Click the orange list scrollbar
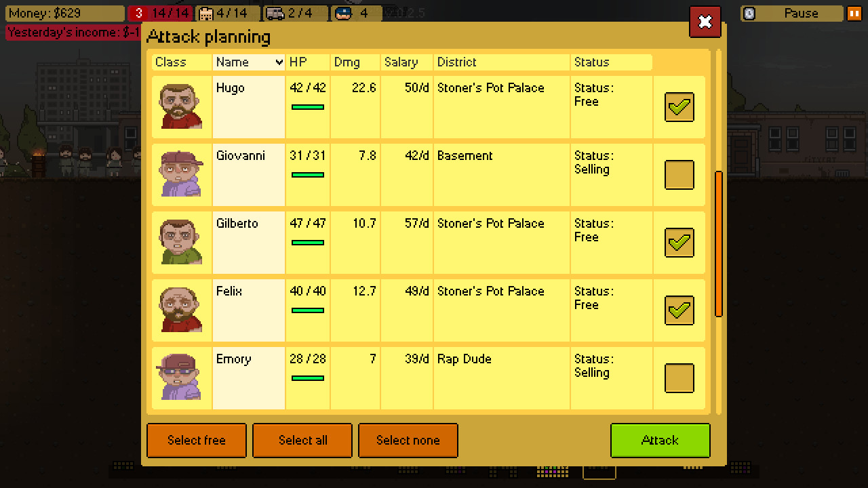Image resolution: width=868 pixels, height=488 pixels. coord(719,244)
